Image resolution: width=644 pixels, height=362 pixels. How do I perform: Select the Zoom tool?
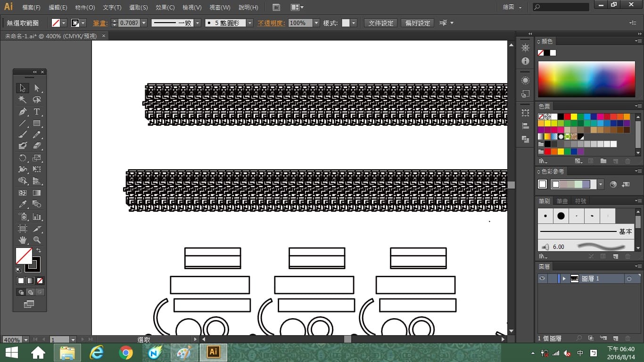(x=37, y=240)
